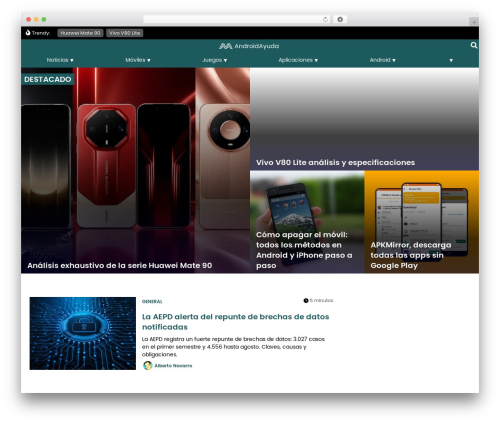Open the unlabeled last nav dropdown arrow
The height and width of the screenshot is (423, 500).
(x=451, y=60)
